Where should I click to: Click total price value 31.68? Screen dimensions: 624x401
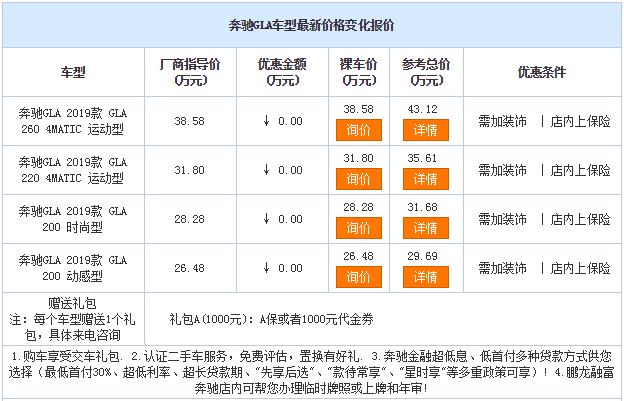[422, 207]
